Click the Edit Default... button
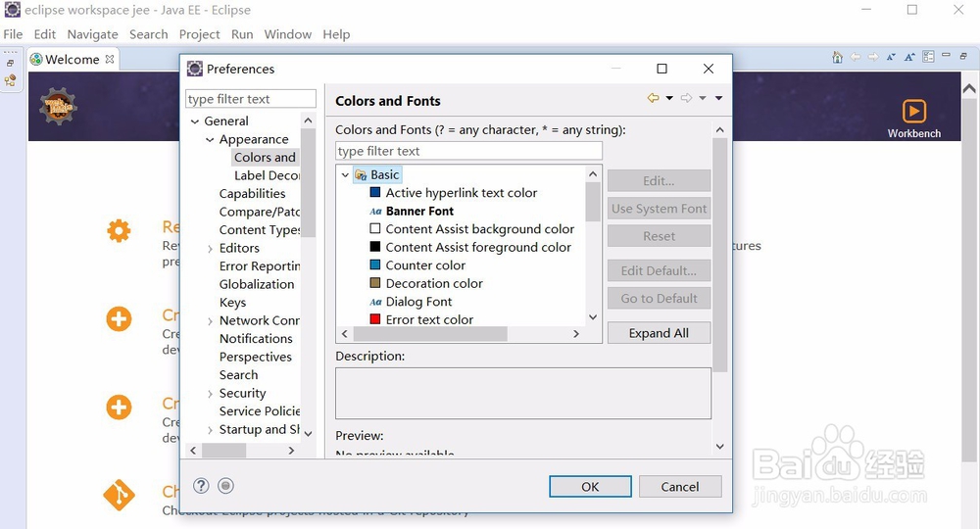Screen dimensions: 980x529 [659, 270]
